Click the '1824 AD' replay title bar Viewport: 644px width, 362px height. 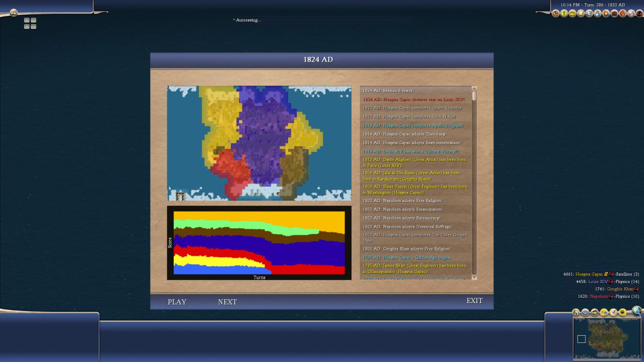[322, 60]
